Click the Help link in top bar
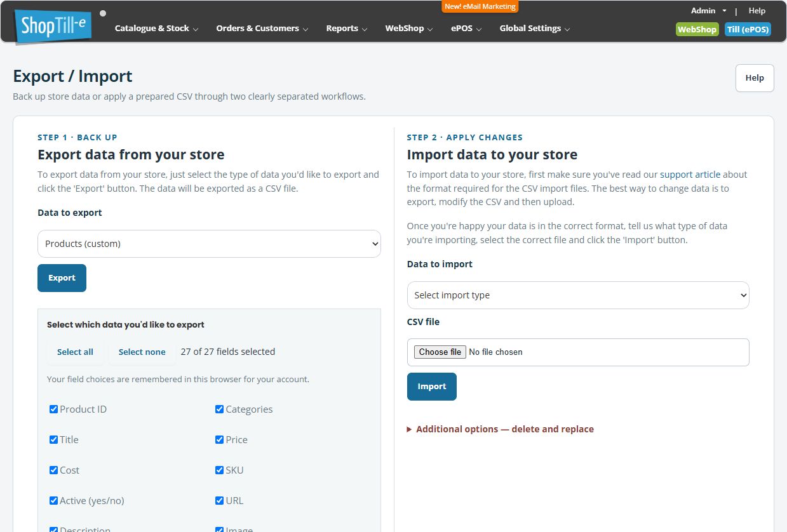The width and height of the screenshot is (787, 532). click(757, 11)
